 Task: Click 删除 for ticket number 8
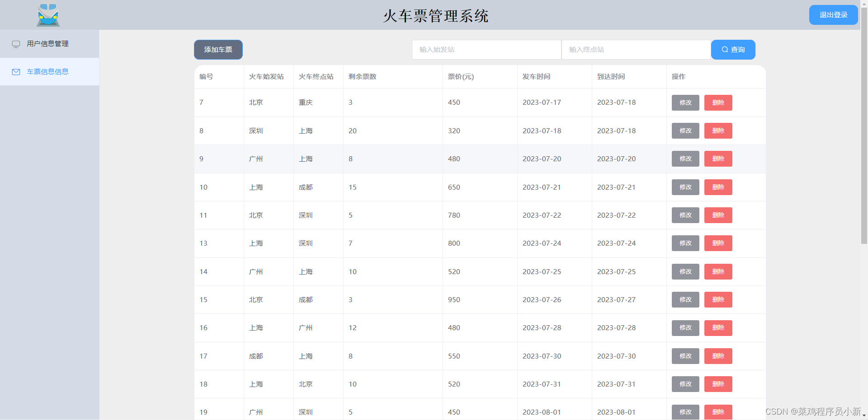[x=718, y=131]
